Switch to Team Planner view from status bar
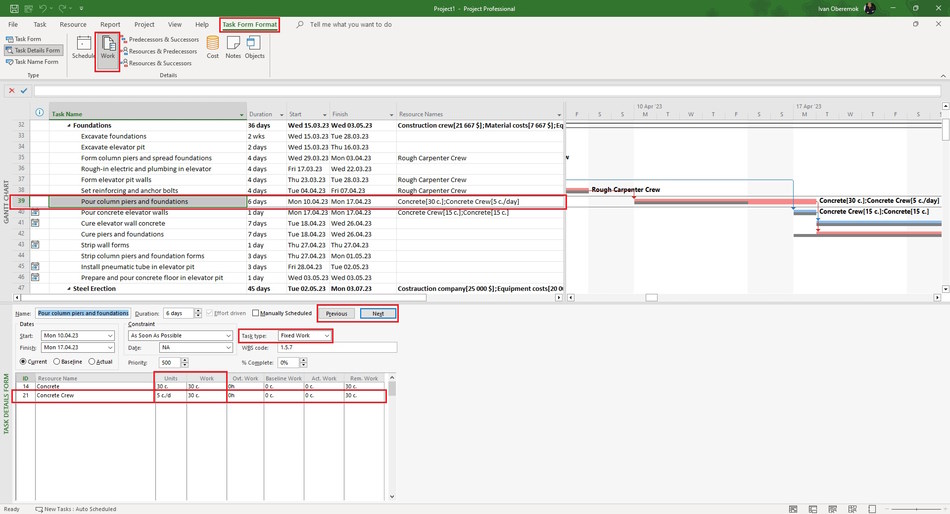950x514 pixels. click(832, 509)
